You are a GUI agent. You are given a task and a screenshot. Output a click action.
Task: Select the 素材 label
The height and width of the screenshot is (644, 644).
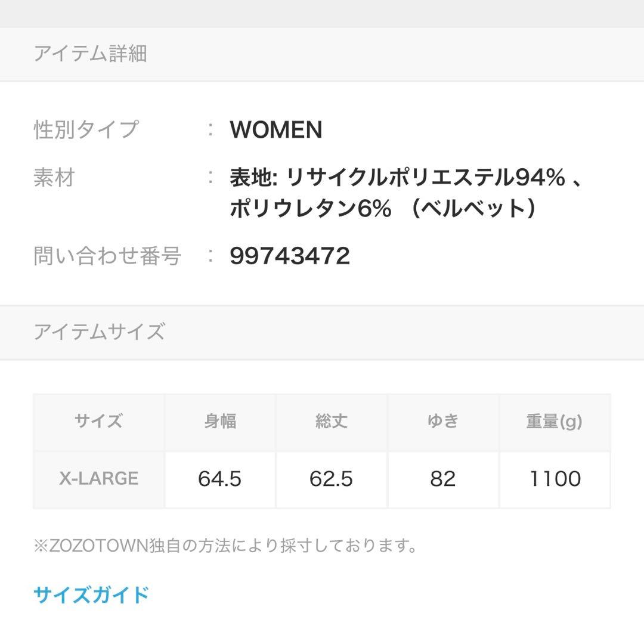(x=54, y=177)
